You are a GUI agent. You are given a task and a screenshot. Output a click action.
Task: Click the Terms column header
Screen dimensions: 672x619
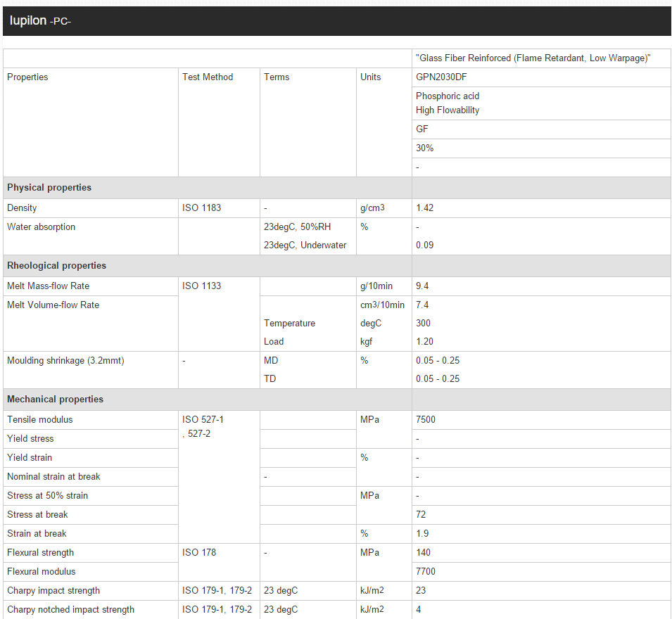[277, 77]
